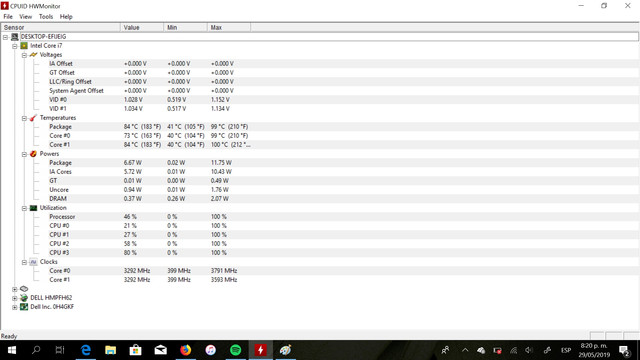Collapse the Utilization group
Viewport: 640px width, 360px height.
coord(24,208)
